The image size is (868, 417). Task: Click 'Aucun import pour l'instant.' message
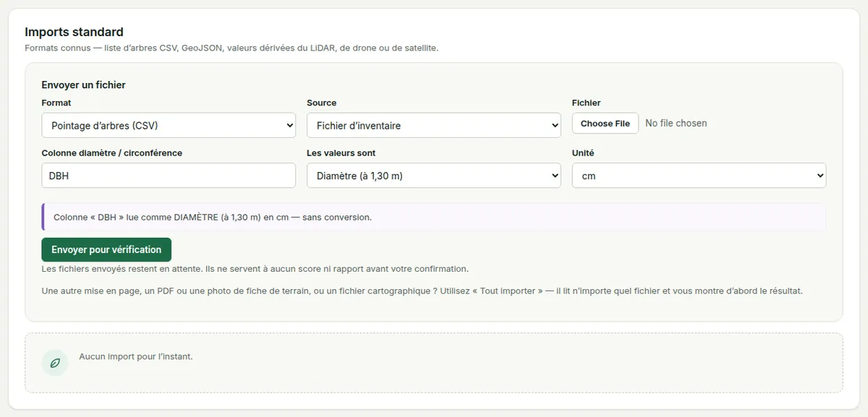136,356
